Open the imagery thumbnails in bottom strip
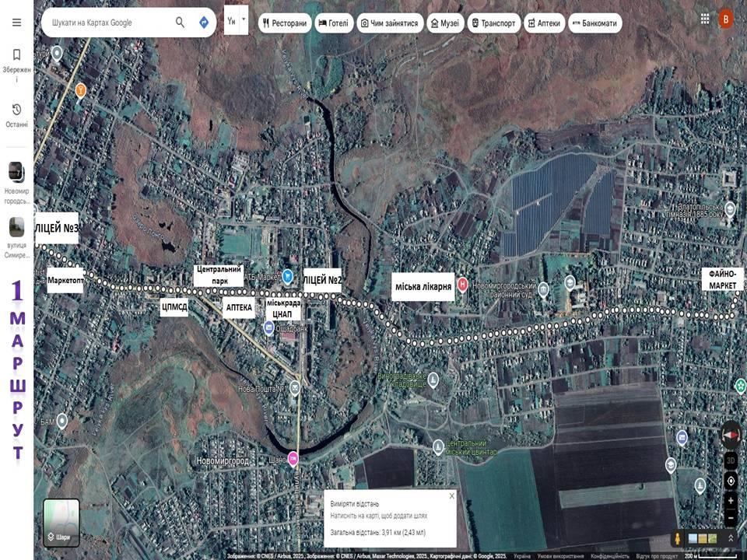 coord(702,538)
